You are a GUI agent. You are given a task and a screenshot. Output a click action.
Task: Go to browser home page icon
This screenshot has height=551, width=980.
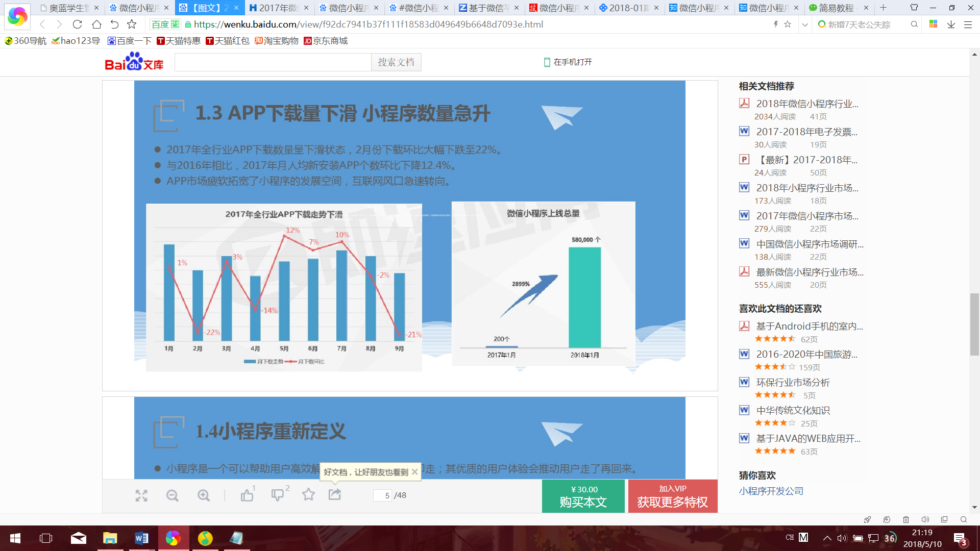click(96, 24)
